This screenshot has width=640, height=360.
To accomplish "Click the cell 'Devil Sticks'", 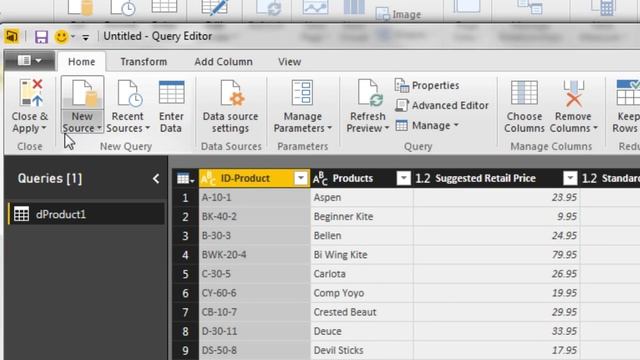I will point(362,350).
